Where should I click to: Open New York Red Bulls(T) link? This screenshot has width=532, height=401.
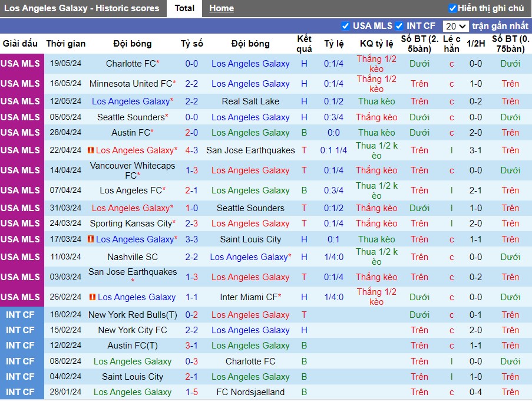coord(133,315)
